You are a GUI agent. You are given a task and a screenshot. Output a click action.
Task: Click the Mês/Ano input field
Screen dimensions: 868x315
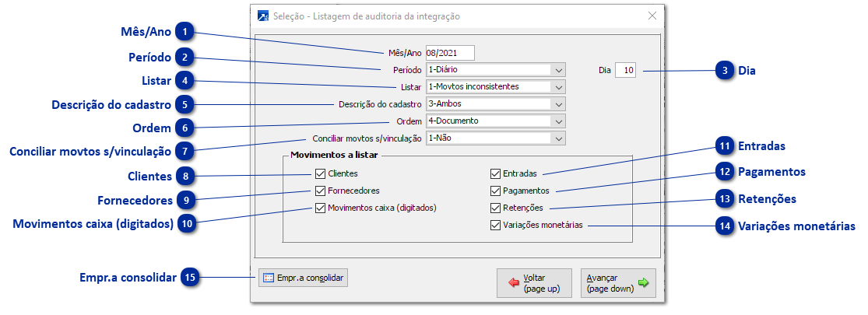pyautogui.click(x=450, y=53)
